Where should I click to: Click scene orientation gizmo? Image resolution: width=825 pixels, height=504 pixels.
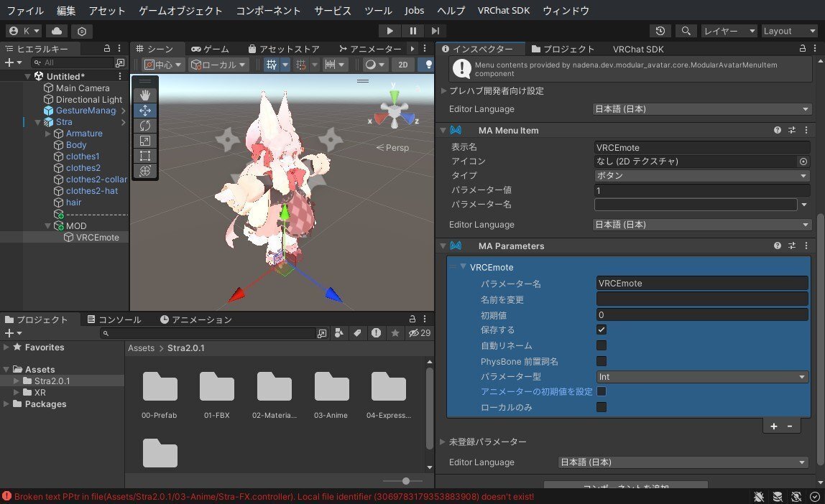coord(394,111)
